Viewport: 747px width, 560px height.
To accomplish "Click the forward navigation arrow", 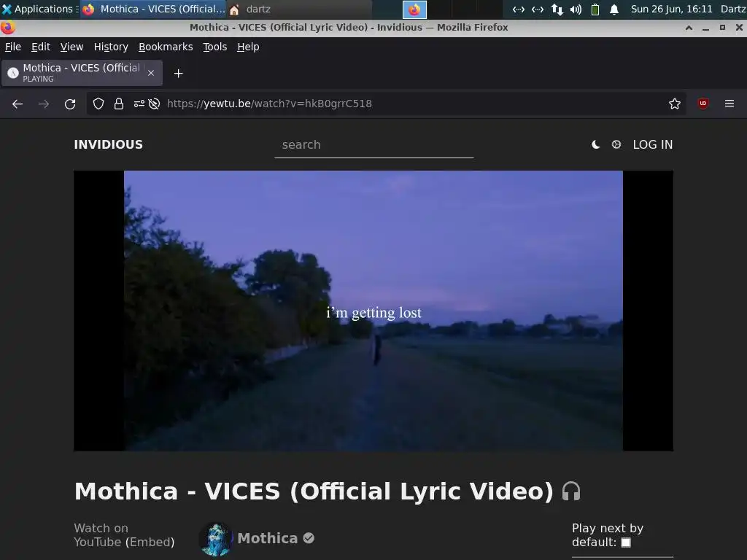I will click(44, 104).
